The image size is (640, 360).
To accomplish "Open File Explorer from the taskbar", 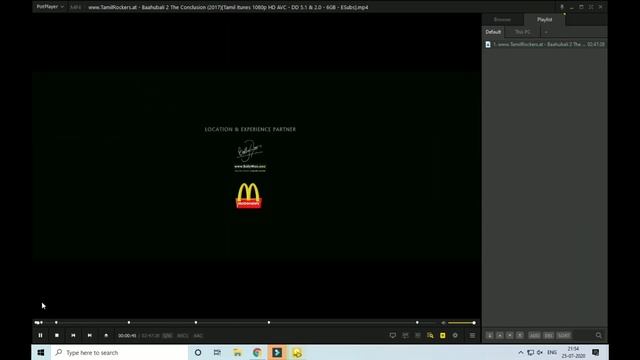I will tap(237, 352).
